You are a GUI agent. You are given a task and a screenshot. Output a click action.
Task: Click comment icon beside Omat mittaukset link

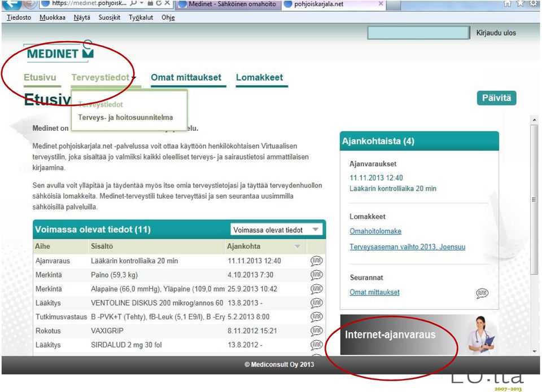coord(482,293)
